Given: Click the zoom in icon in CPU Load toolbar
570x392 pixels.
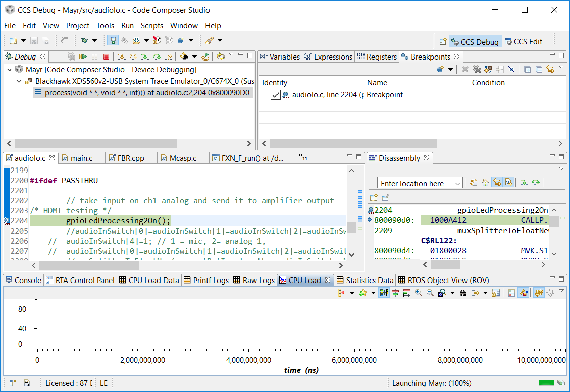Looking at the screenshot, I should 419,293.
